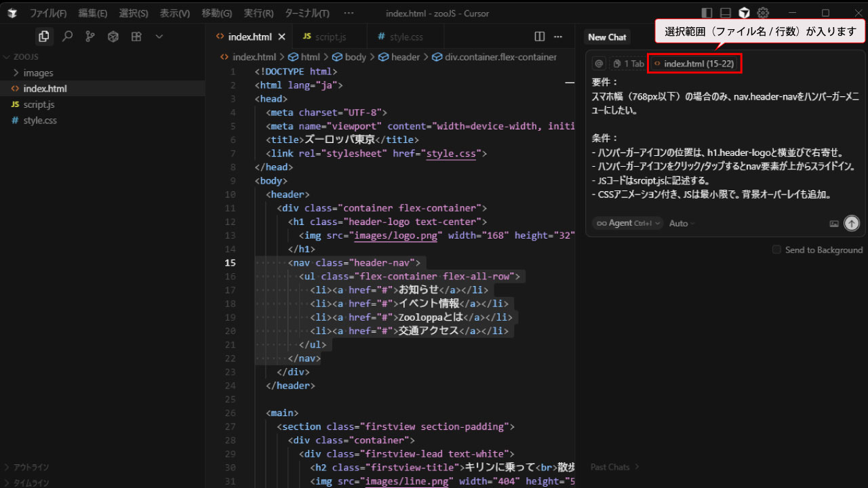Open the Explorer view icon
868x488 pixels.
[x=44, y=37]
